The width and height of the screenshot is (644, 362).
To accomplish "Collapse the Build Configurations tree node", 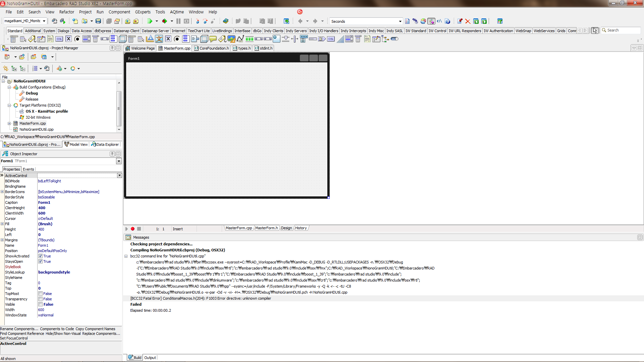I will coord(9,87).
